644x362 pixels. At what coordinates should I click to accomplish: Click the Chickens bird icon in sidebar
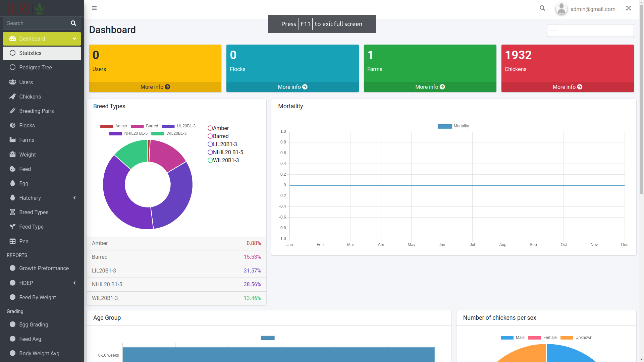13,97
